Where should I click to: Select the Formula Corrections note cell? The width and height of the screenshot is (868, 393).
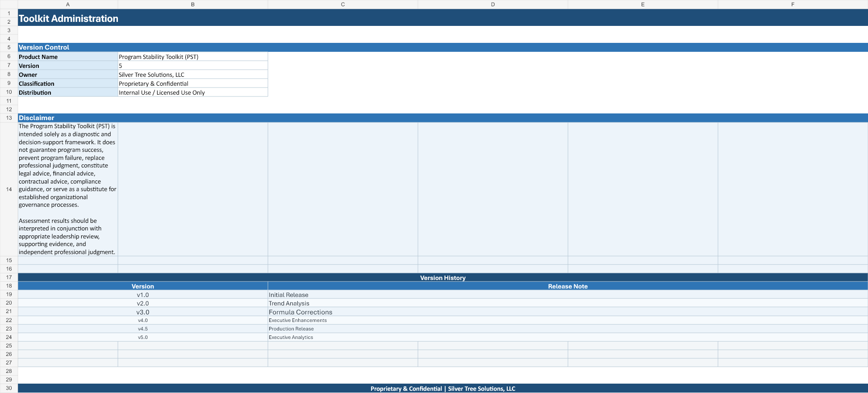pyautogui.click(x=568, y=312)
